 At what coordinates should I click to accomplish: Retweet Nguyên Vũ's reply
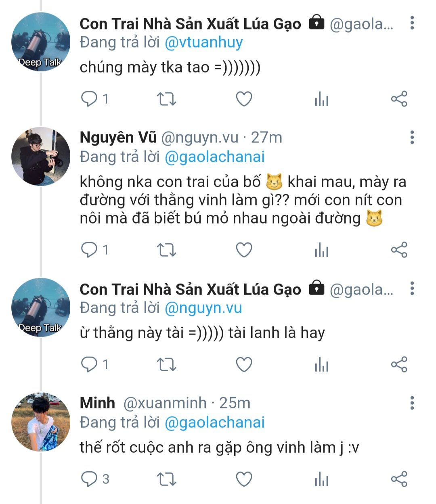tap(166, 250)
